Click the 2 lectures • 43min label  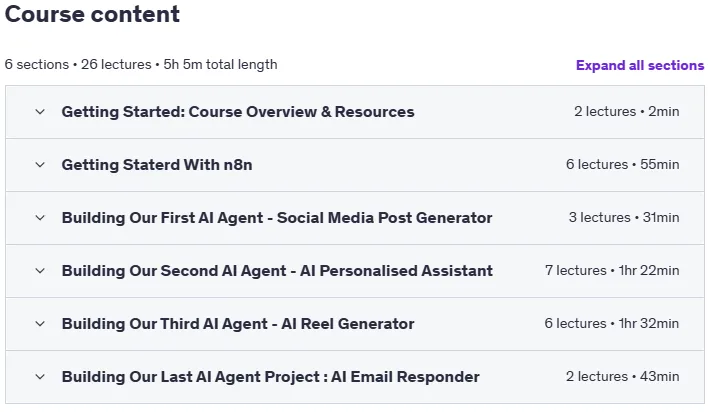coord(623,377)
